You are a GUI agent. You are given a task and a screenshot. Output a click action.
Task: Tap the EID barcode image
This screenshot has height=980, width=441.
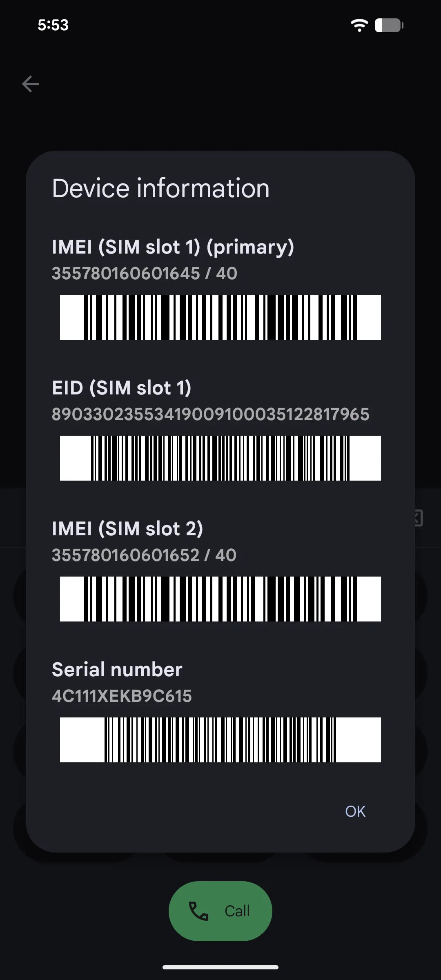(220, 458)
